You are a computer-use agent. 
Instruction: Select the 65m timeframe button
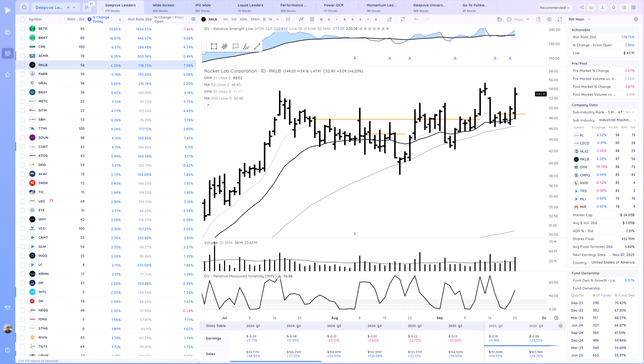(x=243, y=19)
